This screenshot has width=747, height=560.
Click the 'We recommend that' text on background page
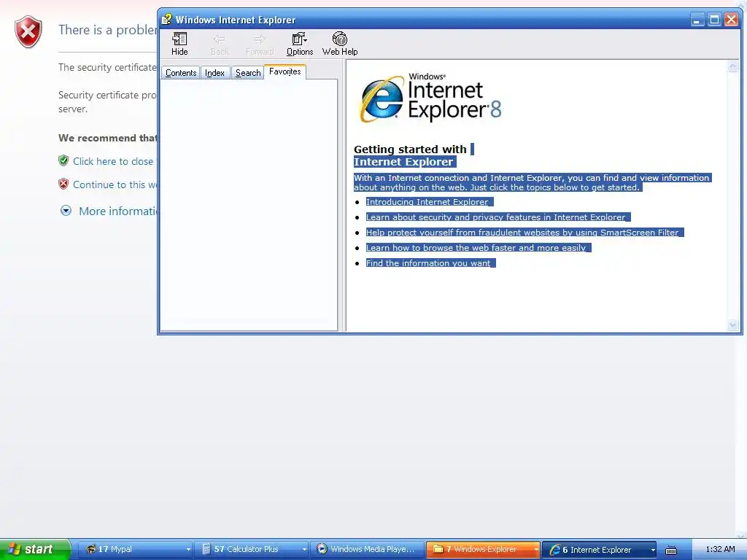point(107,138)
